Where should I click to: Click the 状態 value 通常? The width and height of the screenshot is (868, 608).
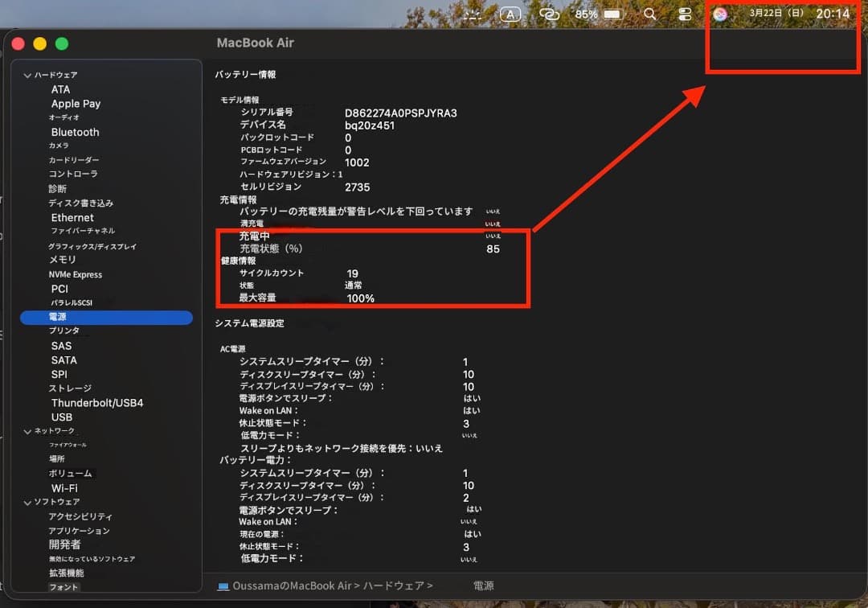353,286
